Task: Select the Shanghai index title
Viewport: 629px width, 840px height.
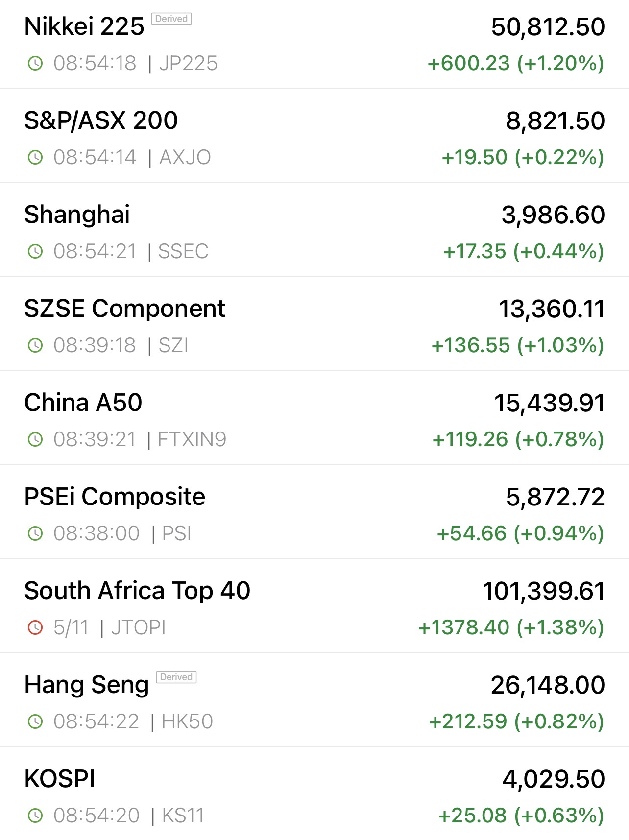Action: (x=77, y=215)
